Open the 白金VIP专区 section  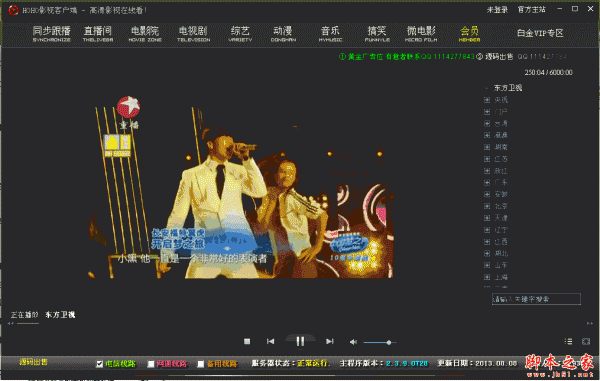pyautogui.click(x=540, y=33)
